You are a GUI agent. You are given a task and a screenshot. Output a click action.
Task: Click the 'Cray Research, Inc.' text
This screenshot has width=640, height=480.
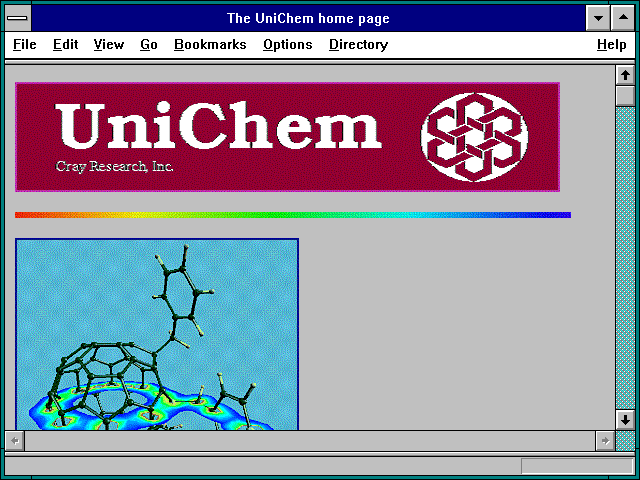[114, 167]
